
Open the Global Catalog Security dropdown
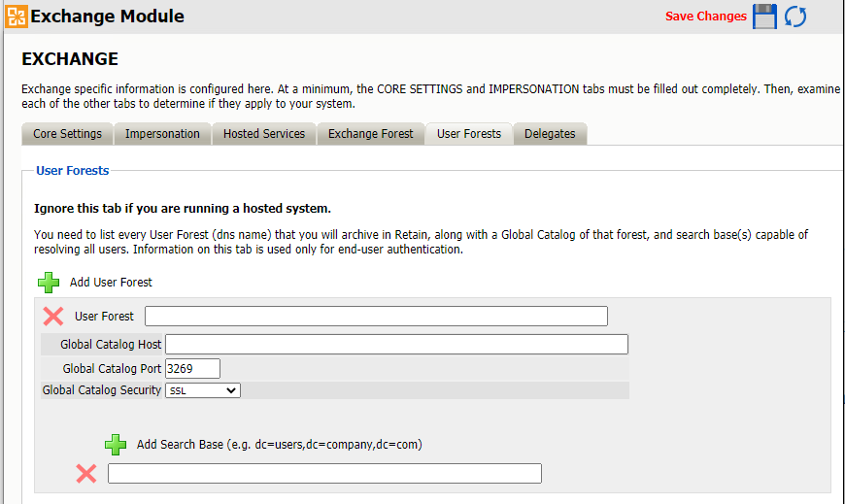pos(202,390)
